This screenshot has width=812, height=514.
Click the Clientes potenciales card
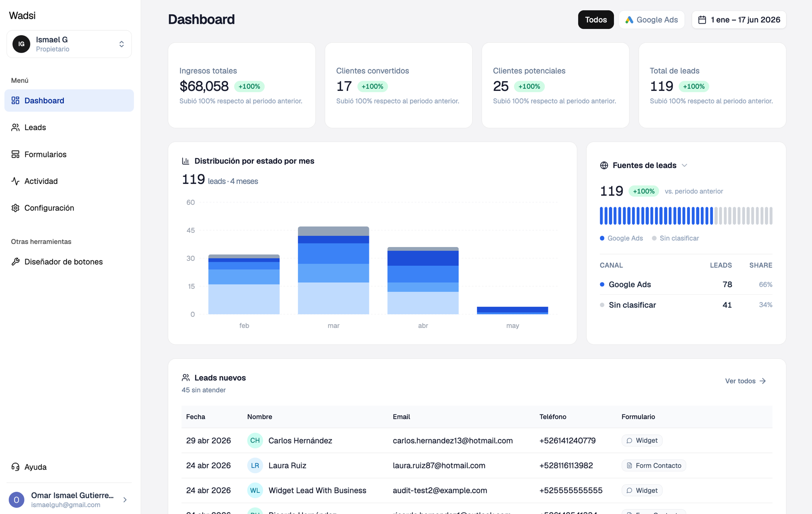pyautogui.click(x=555, y=85)
